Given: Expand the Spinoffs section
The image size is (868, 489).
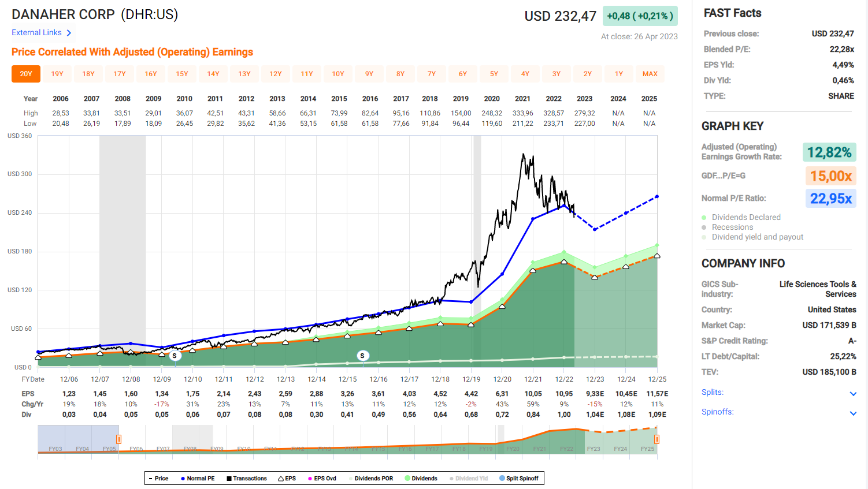Looking at the screenshot, I should tap(779, 412).
